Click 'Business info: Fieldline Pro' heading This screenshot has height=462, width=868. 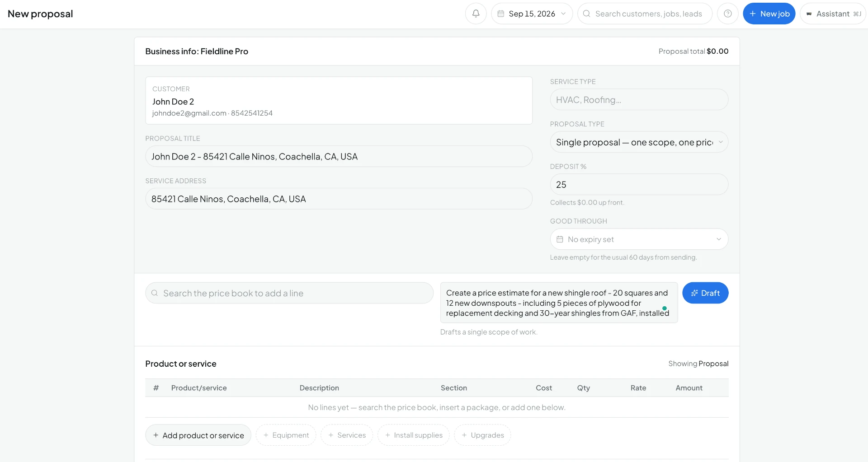pyautogui.click(x=197, y=51)
